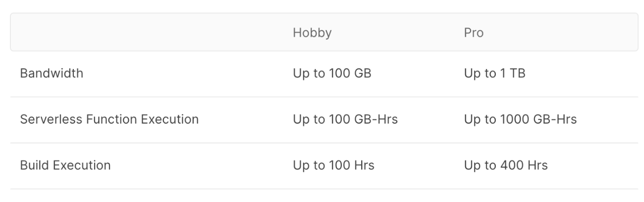The height and width of the screenshot is (202, 644).
Task: Select the Build Execution row label
Action: pyautogui.click(x=65, y=165)
